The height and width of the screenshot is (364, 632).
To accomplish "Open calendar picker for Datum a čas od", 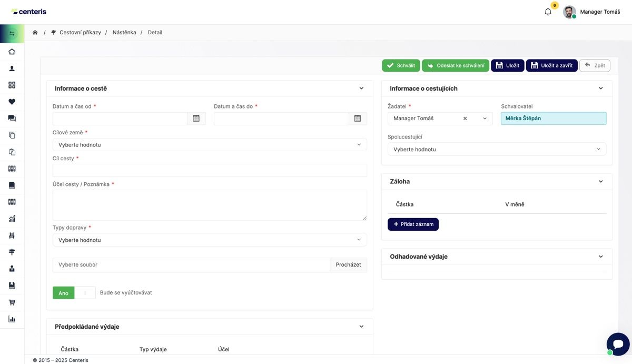I will (196, 119).
